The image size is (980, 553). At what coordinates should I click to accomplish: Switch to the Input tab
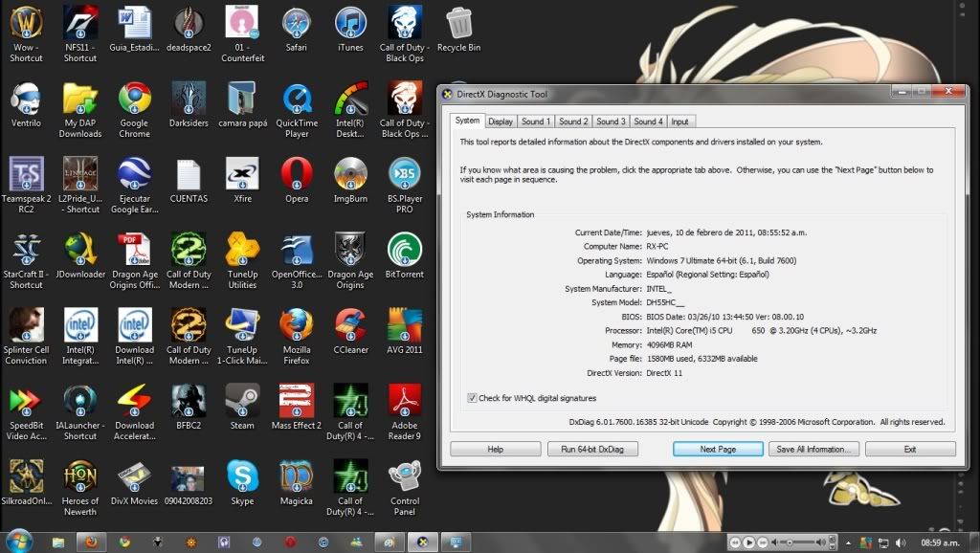pyautogui.click(x=680, y=122)
